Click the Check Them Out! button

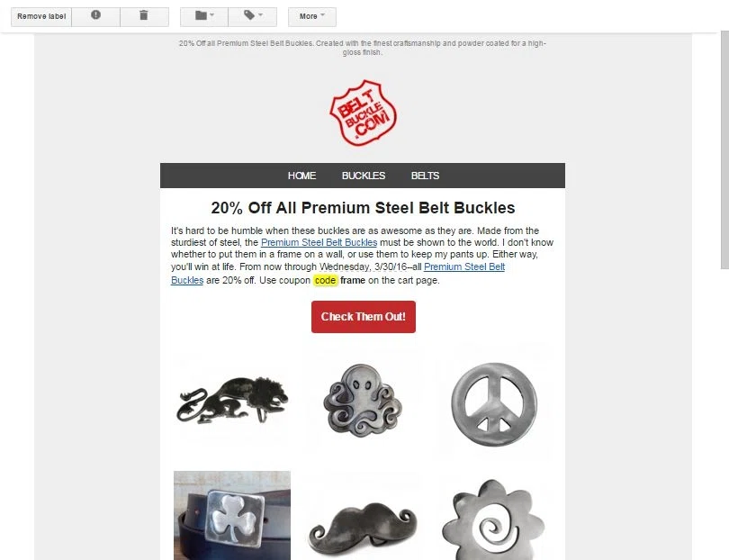tap(363, 317)
